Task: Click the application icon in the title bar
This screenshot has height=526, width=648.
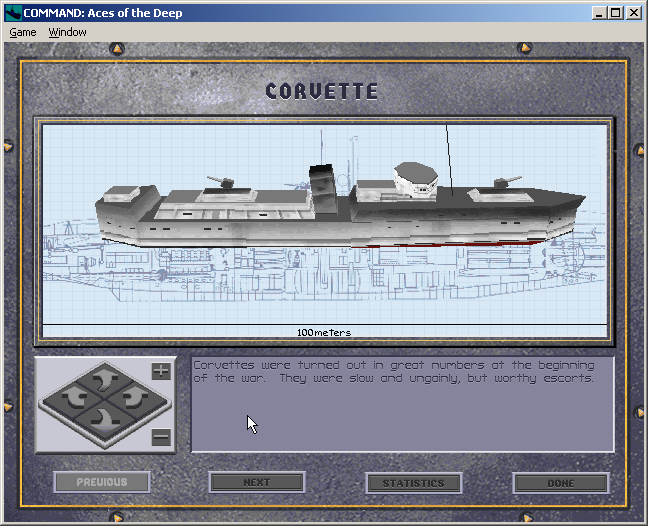Action: (13, 13)
